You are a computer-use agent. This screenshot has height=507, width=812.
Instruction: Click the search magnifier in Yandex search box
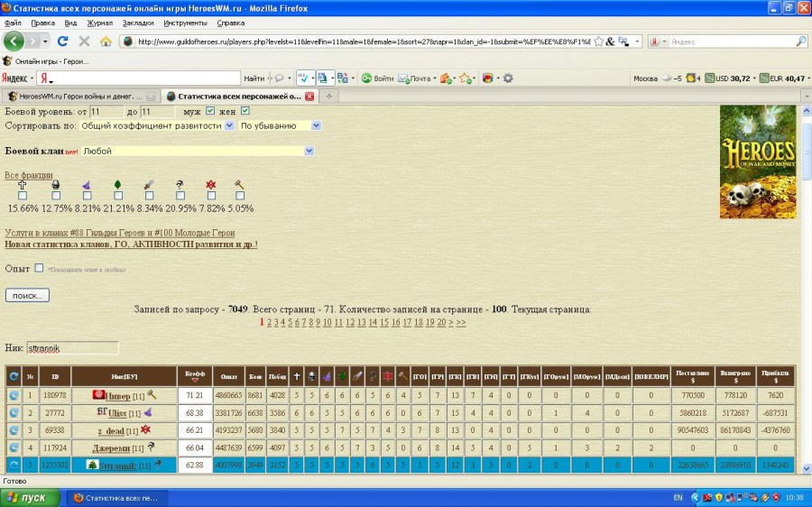click(800, 41)
